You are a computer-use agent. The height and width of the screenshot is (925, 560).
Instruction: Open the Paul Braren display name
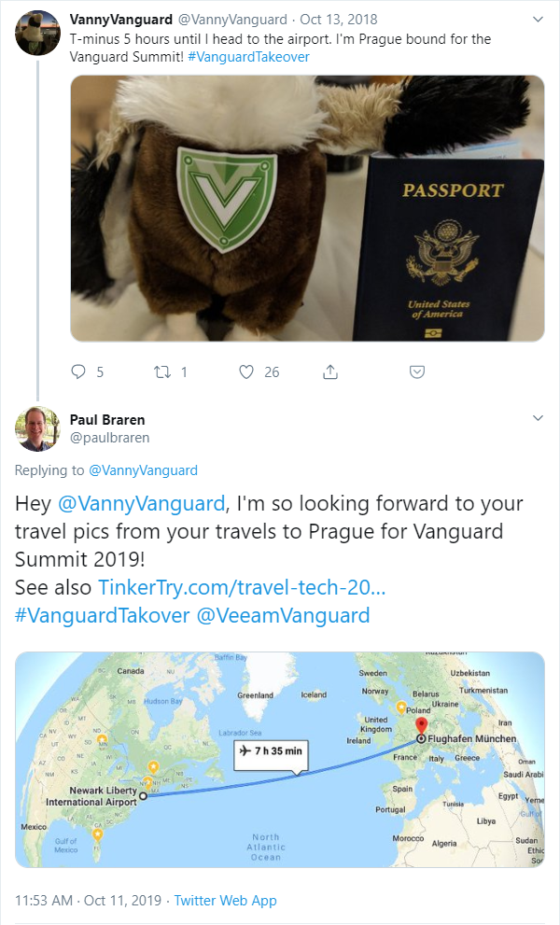point(107,420)
